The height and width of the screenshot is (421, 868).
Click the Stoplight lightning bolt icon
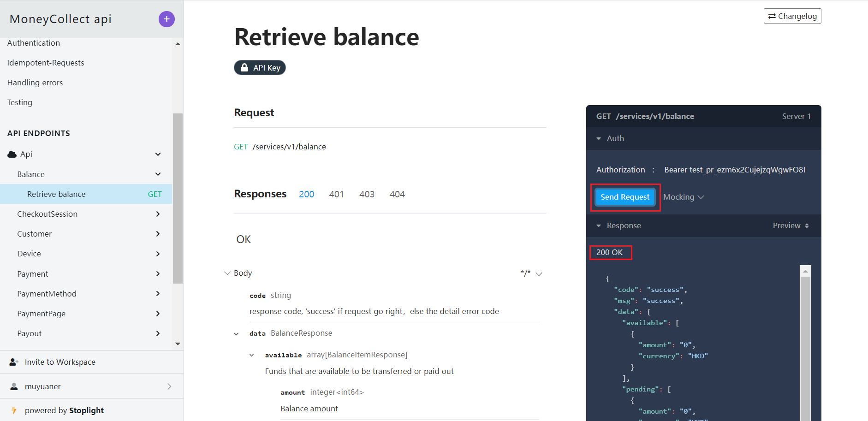pyautogui.click(x=14, y=410)
